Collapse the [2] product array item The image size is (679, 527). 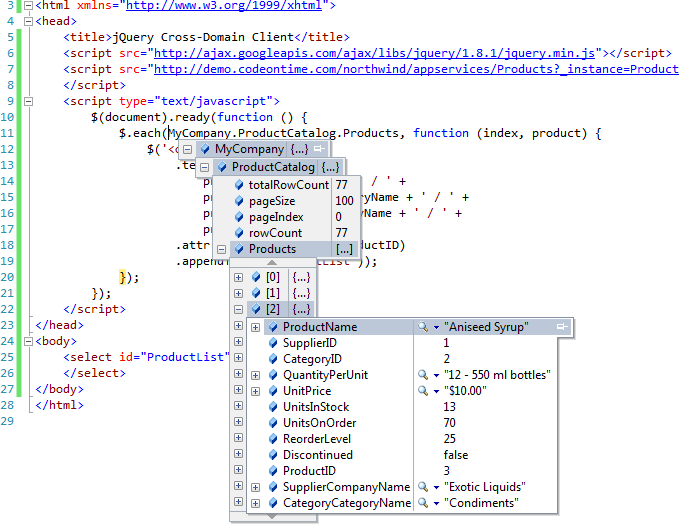point(238,309)
